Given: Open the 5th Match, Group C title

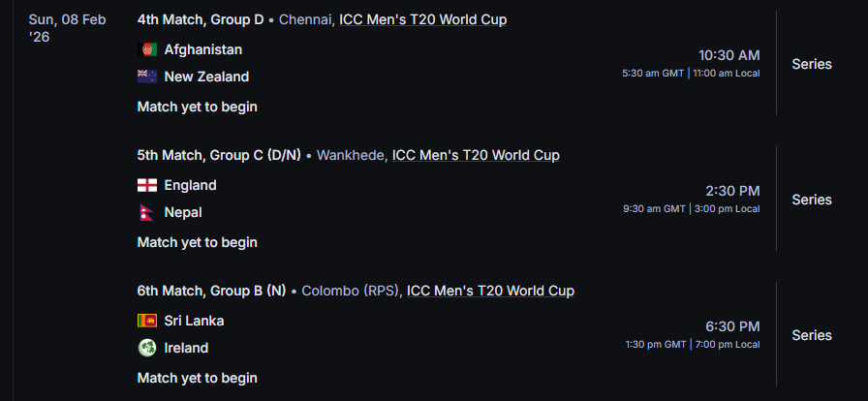Looking at the screenshot, I should (219, 155).
